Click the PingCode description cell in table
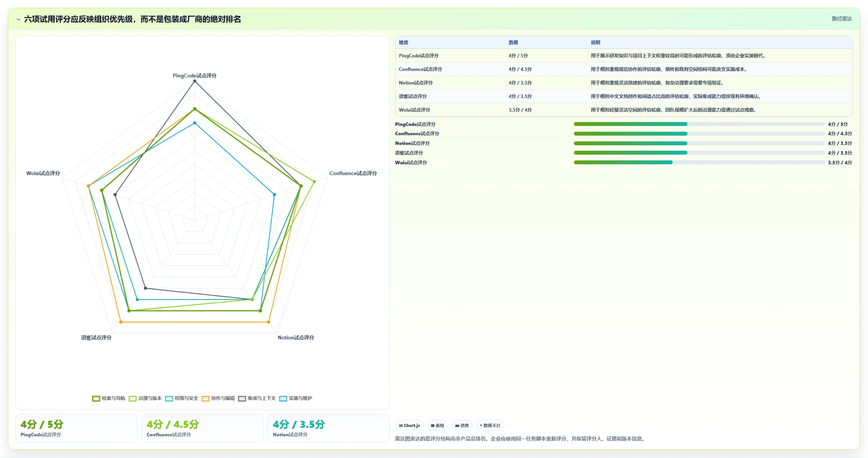 (678, 56)
